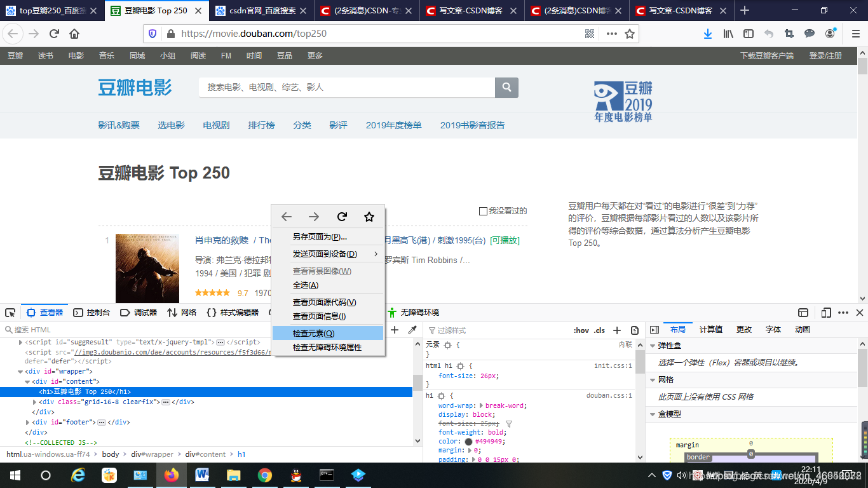Click the 登录/注册 link
868x488 pixels.
click(825, 56)
